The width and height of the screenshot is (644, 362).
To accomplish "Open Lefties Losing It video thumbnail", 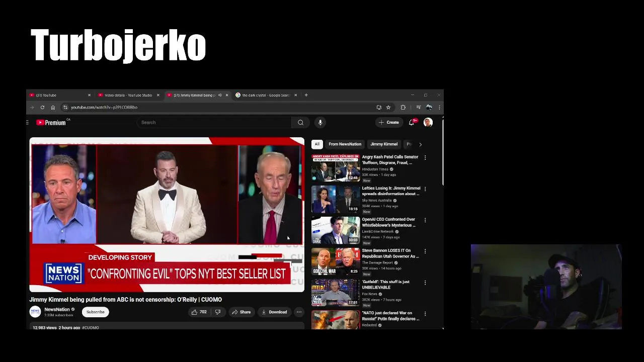I will pyautogui.click(x=336, y=199).
